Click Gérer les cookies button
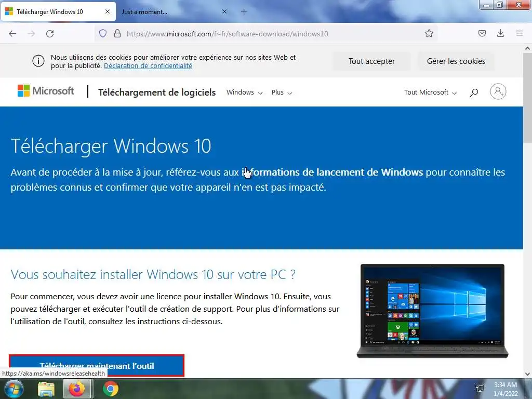The height and width of the screenshot is (399, 532). coord(456,61)
